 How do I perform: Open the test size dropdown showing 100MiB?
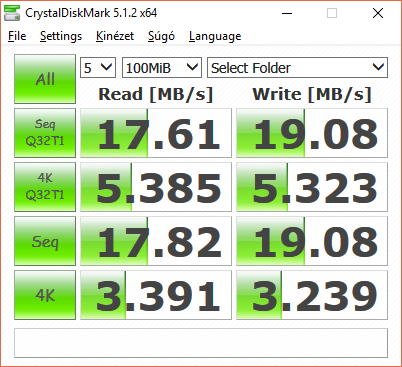pos(162,68)
